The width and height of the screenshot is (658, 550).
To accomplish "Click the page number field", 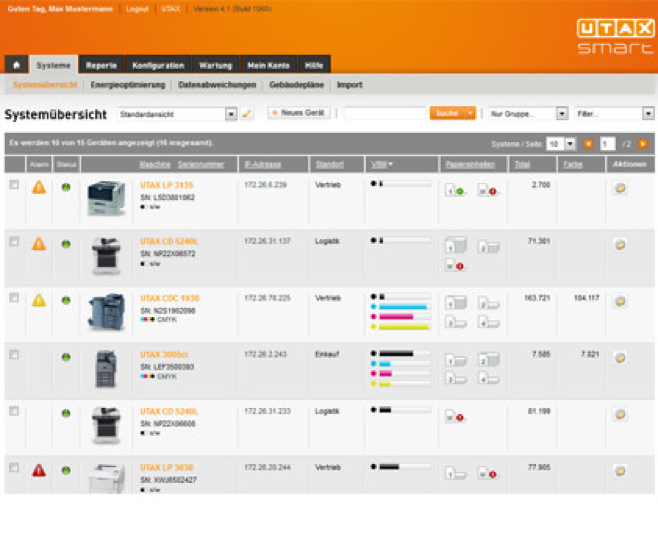I will pos(607,144).
